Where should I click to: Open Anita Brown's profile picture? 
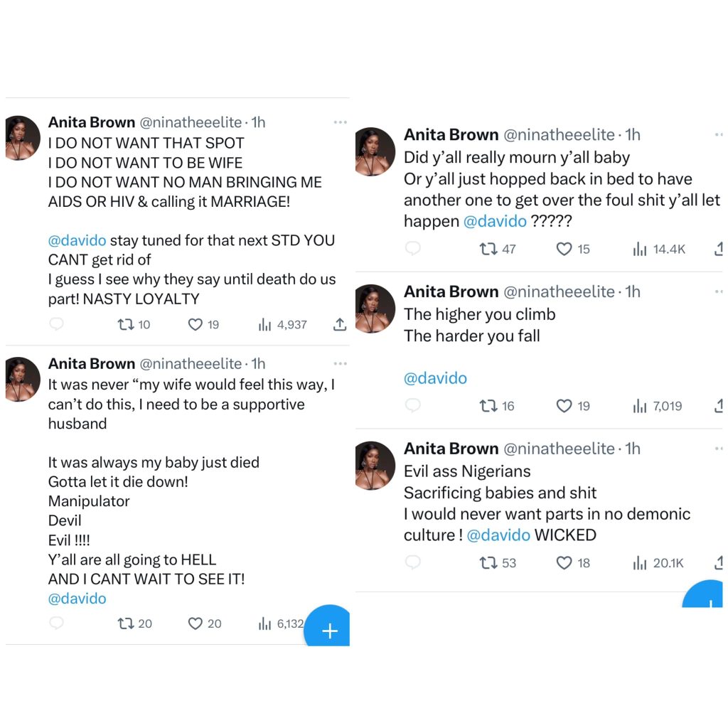[22, 138]
